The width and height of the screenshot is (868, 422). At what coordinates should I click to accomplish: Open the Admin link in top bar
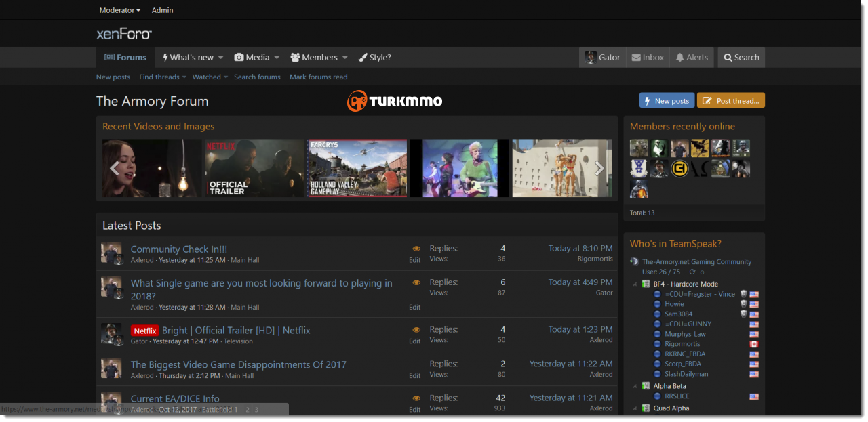[162, 10]
